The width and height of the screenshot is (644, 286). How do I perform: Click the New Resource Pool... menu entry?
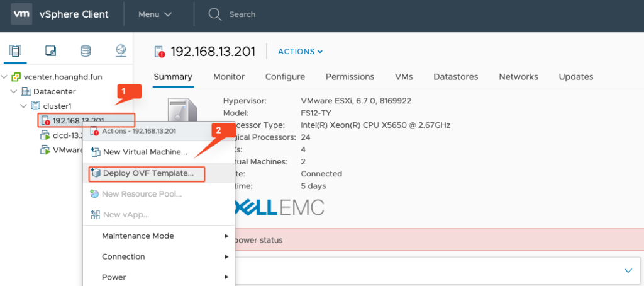point(158,194)
